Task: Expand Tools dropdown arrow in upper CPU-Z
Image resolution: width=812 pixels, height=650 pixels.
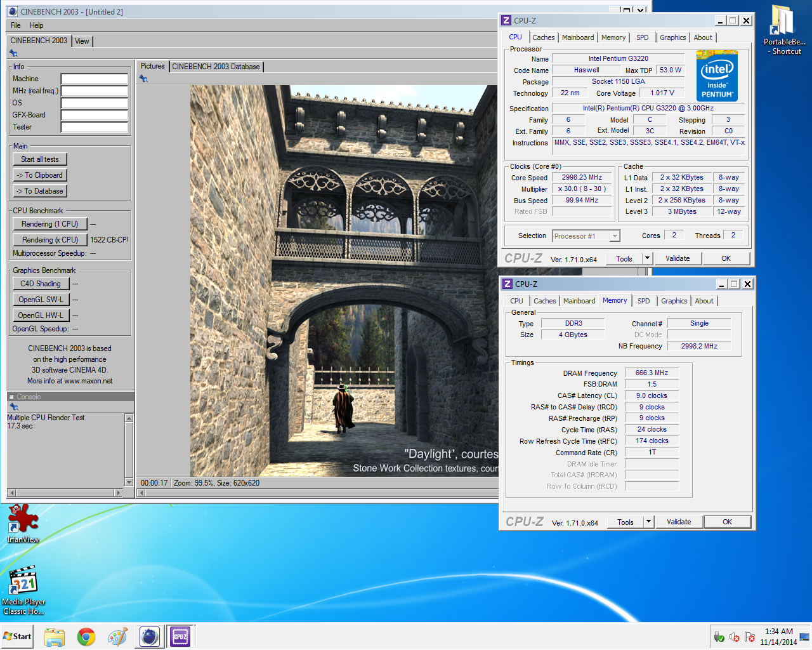Action: [x=647, y=258]
